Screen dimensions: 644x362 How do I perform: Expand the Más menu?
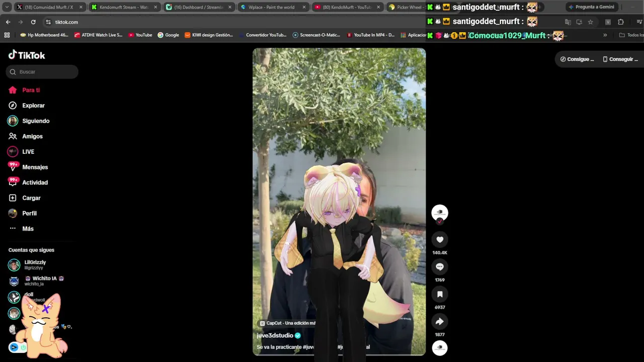coord(21,229)
